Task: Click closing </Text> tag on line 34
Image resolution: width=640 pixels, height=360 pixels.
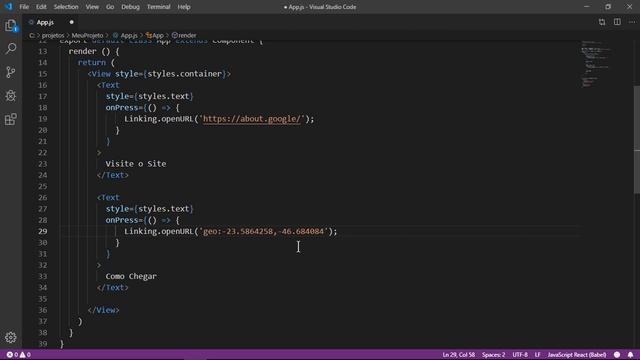Action: [113, 288]
